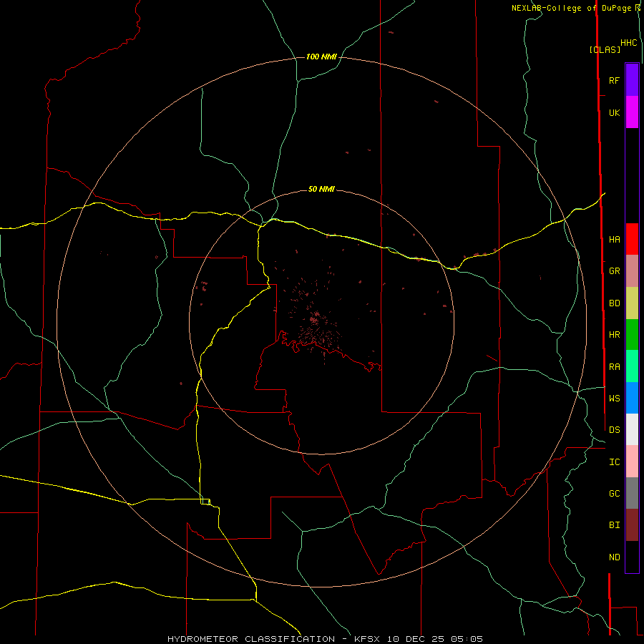Click the magenta UK legend color swatch
The image size is (644, 644).
click(632, 112)
